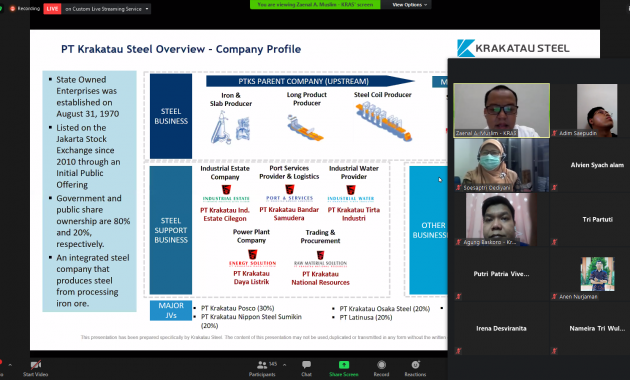Screen dimensions: 630x380
Task: Click the green Share Screen icon
Action: pos(344,365)
